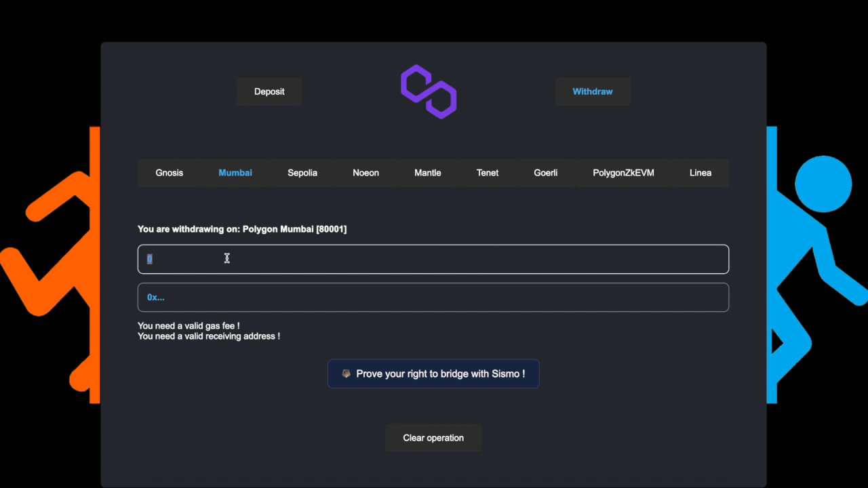The height and width of the screenshot is (488, 868).
Task: Choose the Goerli network tab
Action: pos(546,173)
